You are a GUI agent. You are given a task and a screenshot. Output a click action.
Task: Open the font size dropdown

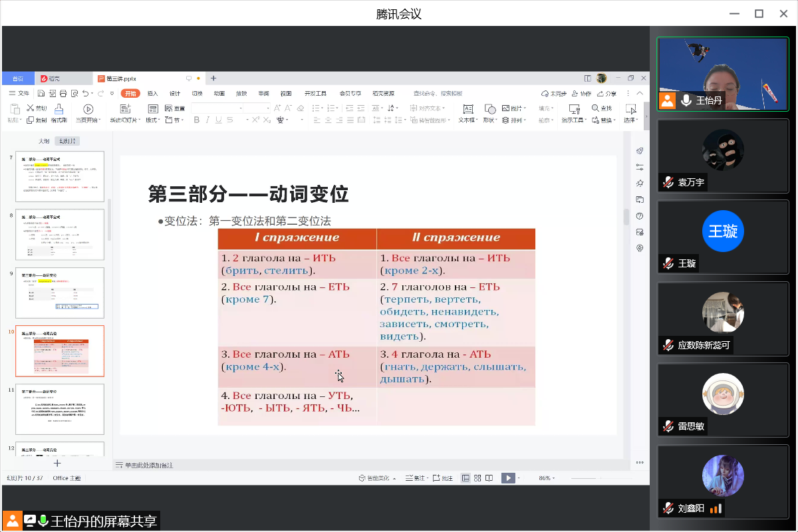pyautogui.click(x=267, y=108)
